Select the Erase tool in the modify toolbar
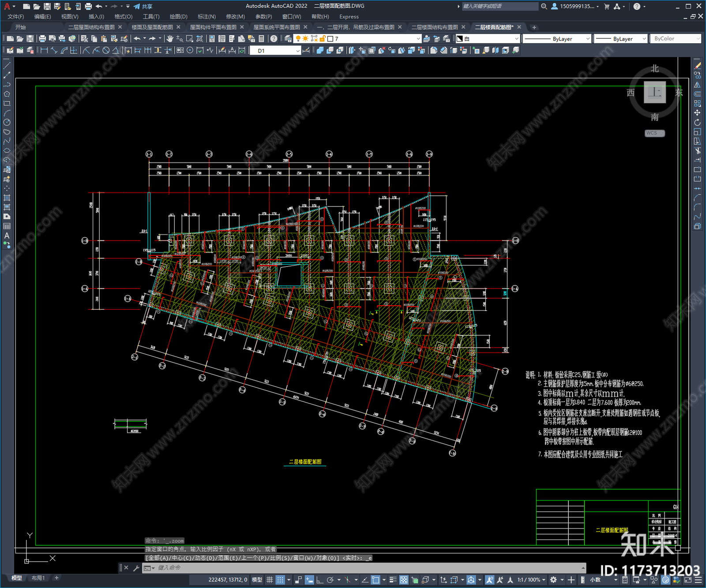The image size is (706, 588). pos(697,66)
